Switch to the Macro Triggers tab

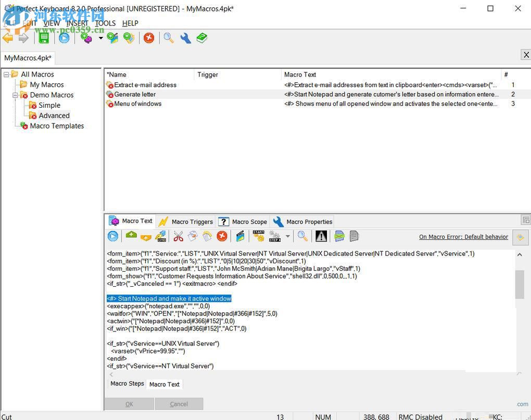coord(186,222)
